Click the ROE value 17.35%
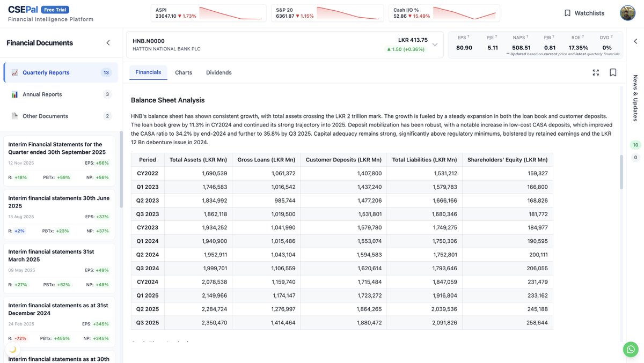The width and height of the screenshot is (644, 363). coord(579,48)
